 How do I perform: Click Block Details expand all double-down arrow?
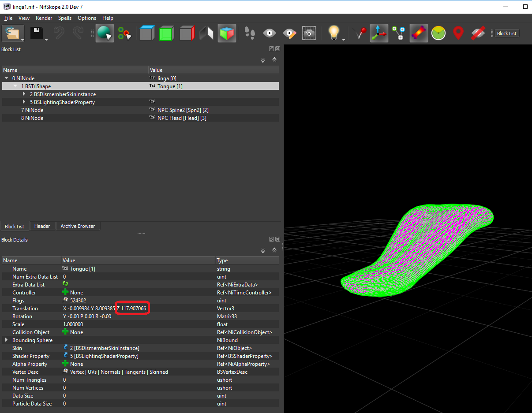coord(263,250)
